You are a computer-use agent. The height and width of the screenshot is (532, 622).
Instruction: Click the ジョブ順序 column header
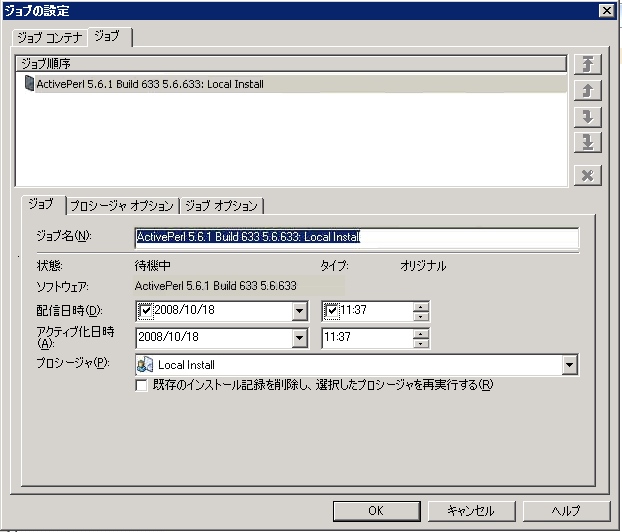(291, 64)
